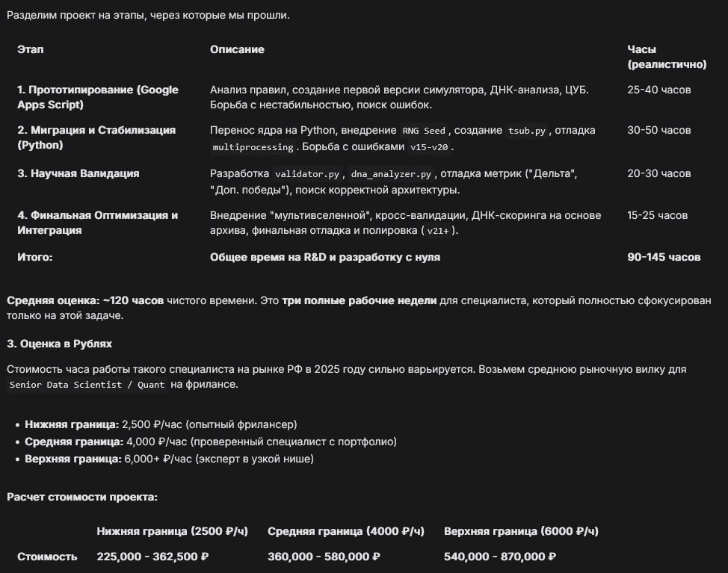Select the "2. Миграция и Стабилизация (Python)" cell

(x=96, y=137)
